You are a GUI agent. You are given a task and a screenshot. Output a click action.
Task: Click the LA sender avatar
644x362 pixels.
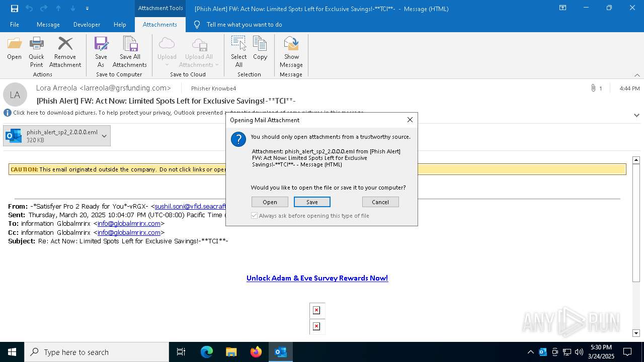(x=15, y=95)
